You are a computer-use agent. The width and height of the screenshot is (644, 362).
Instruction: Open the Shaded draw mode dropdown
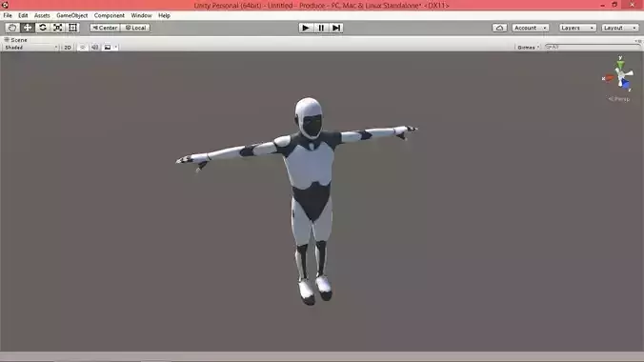(x=31, y=48)
